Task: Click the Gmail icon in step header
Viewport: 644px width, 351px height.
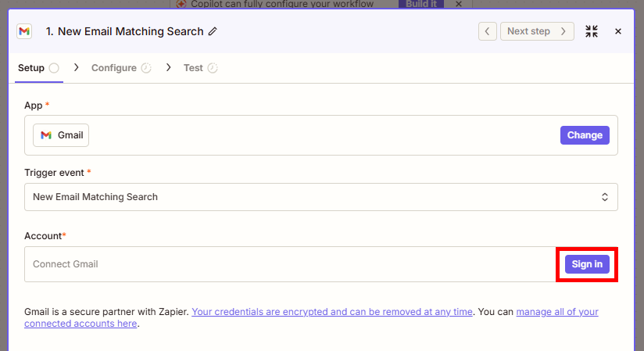Action: pyautogui.click(x=24, y=31)
